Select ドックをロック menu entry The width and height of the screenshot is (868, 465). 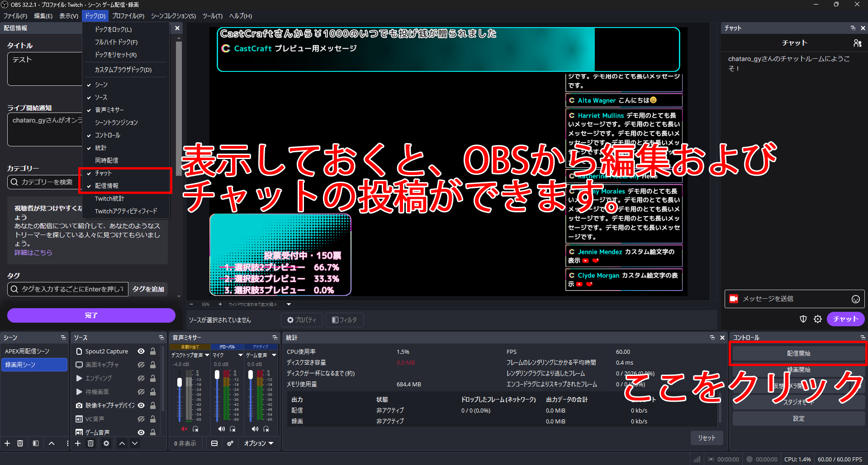coord(126,29)
